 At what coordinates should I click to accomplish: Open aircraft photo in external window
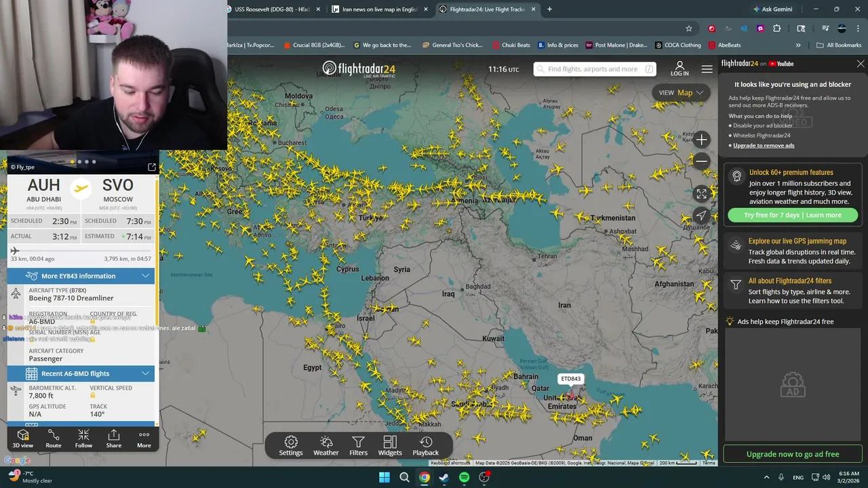[x=152, y=167]
